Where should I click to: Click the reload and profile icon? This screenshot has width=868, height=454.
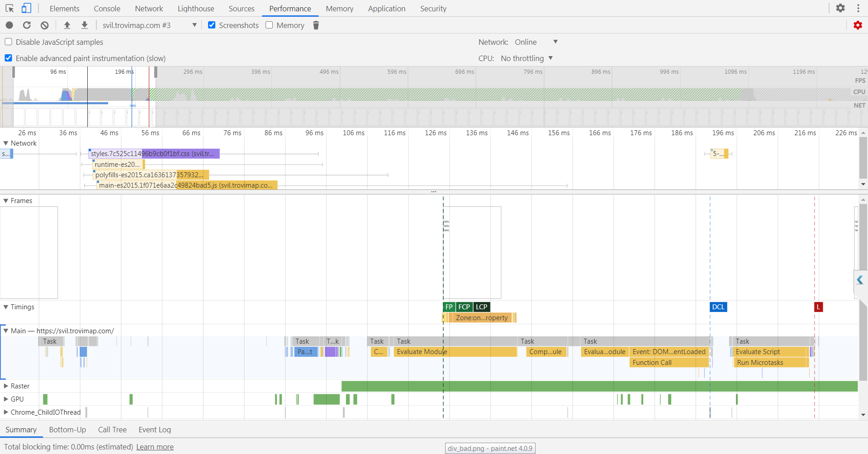(x=27, y=25)
